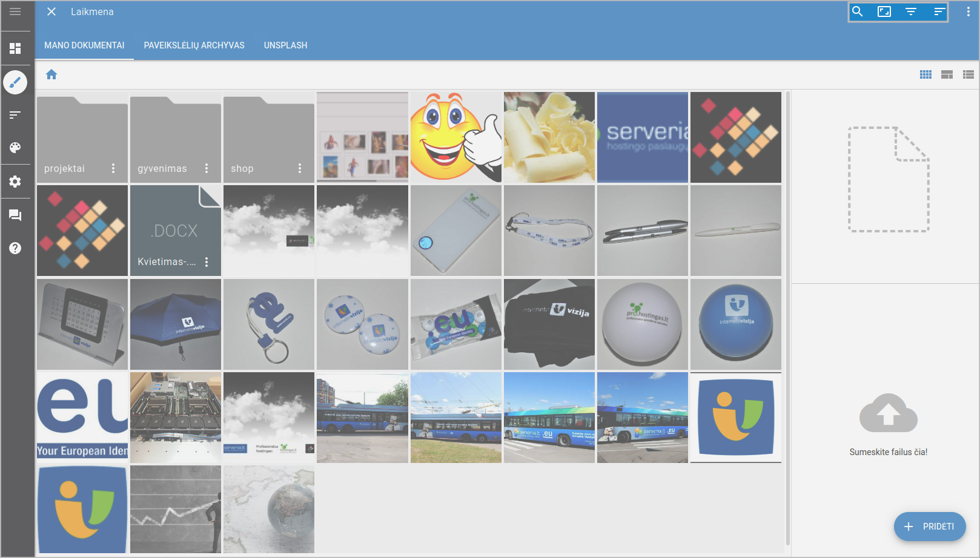
Task: Open the search icon in header
Action: coord(857,11)
